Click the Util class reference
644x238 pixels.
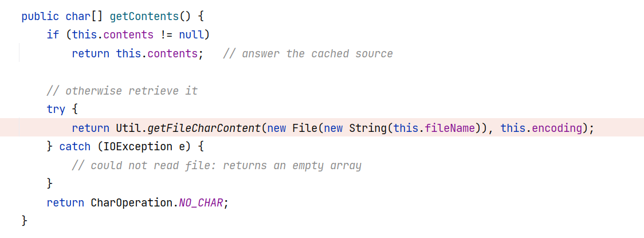pos(128,128)
